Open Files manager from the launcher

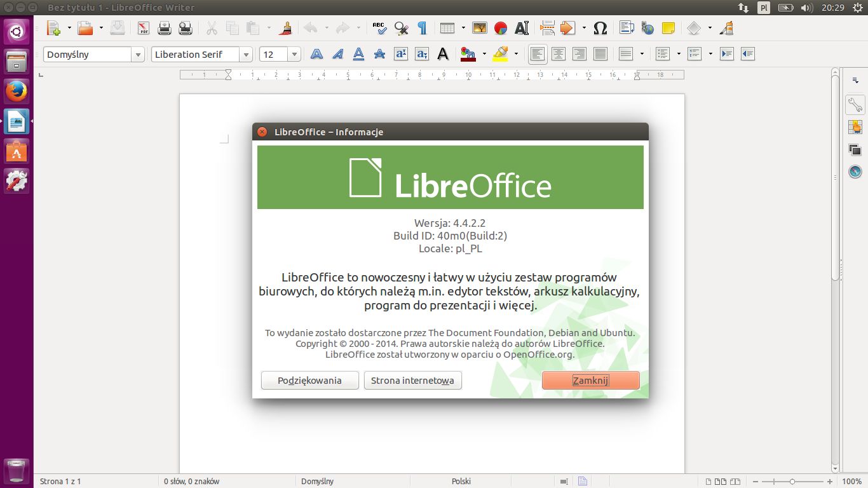tap(17, 60)
